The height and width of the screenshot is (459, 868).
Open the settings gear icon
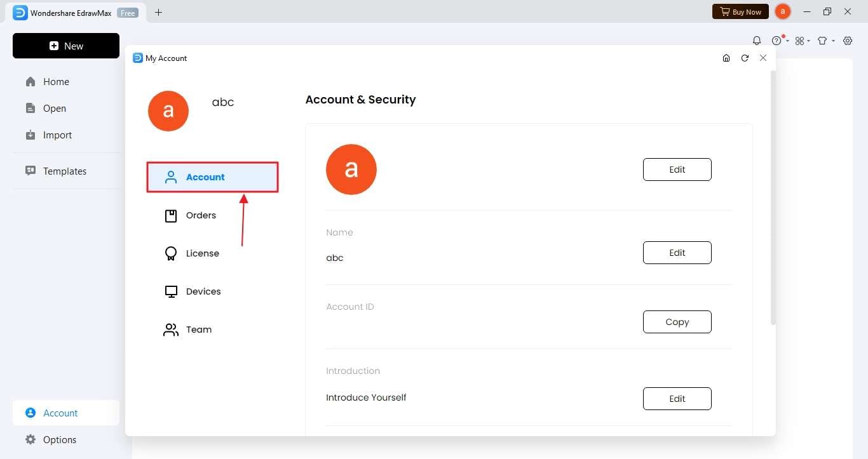pyautogui.click(x=848, y=41)
